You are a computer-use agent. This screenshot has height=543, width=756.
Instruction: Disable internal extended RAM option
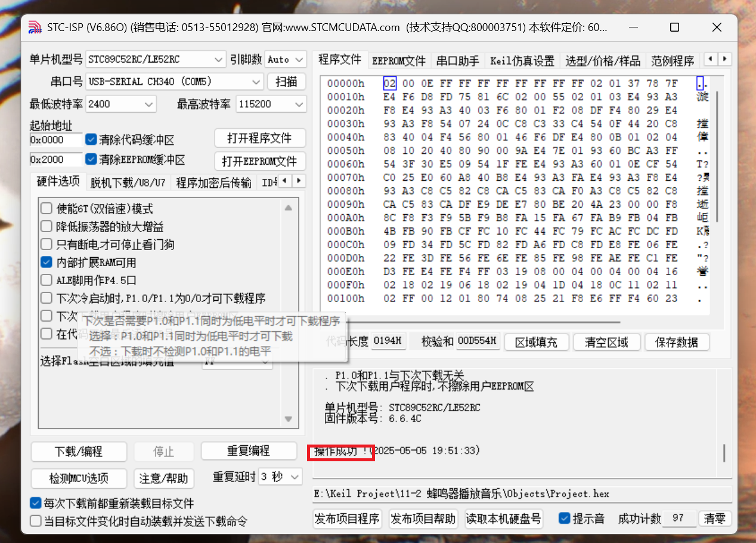[x=47, y=263]
